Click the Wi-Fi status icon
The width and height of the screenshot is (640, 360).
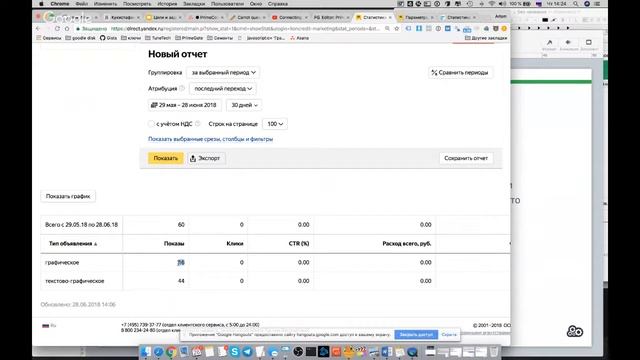coord(491,4)
